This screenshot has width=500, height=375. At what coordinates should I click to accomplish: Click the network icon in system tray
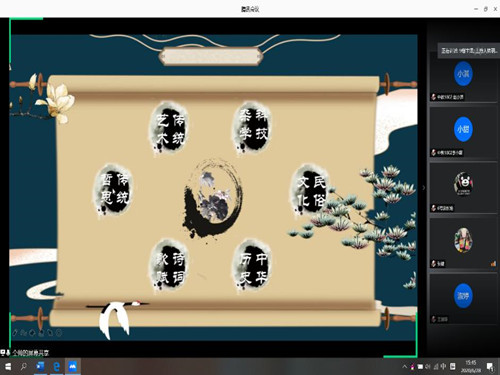[436, 367]
